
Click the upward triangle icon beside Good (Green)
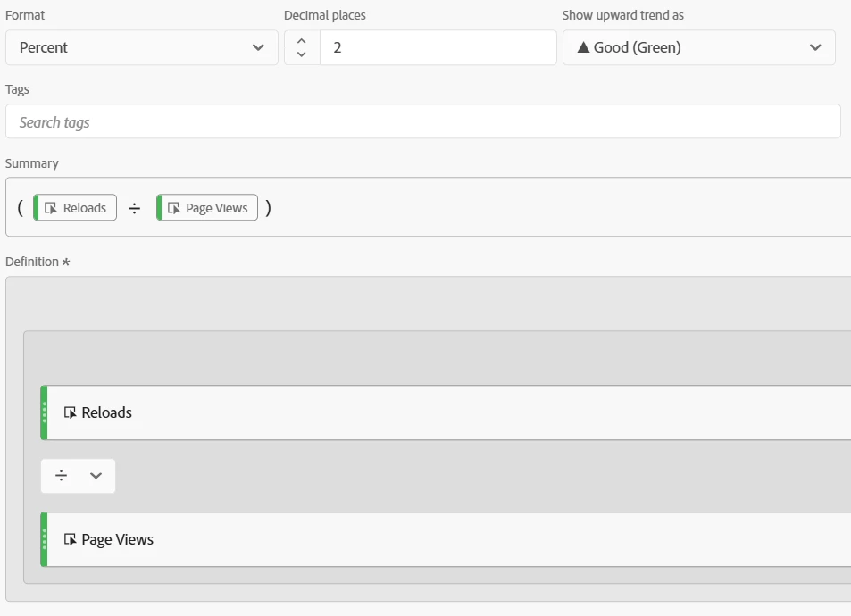click(x=583, y=47)
